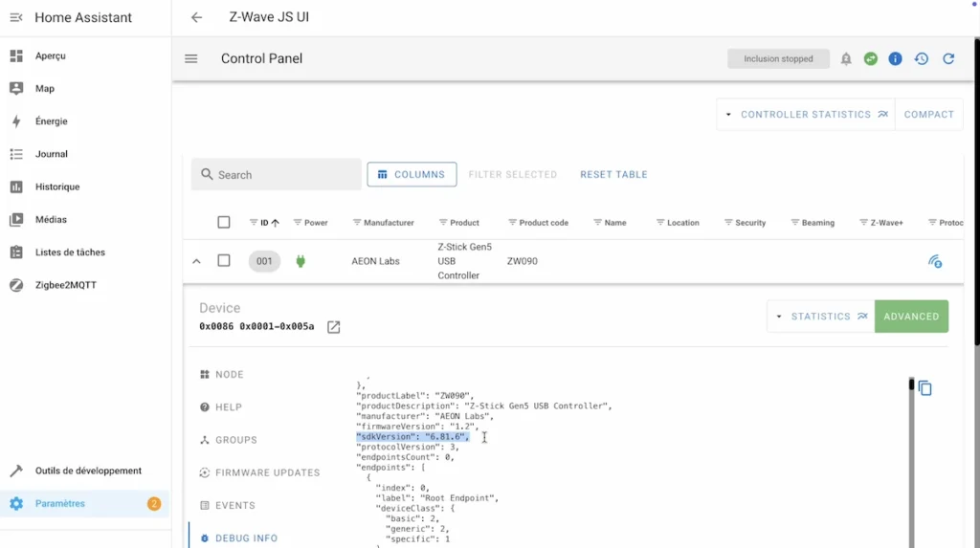Click the AEON Labs manufacturer cell
The image size is (980, 548).
point(375,261)
